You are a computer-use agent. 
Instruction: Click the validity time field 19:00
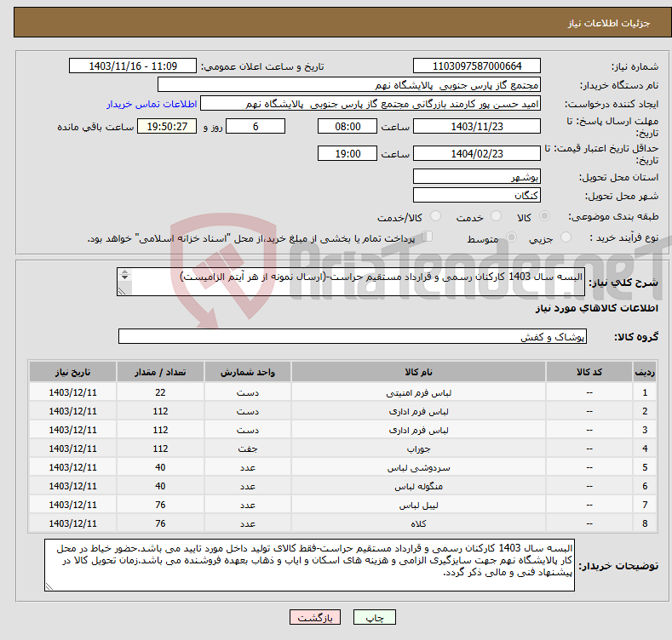tap(347, 153)
